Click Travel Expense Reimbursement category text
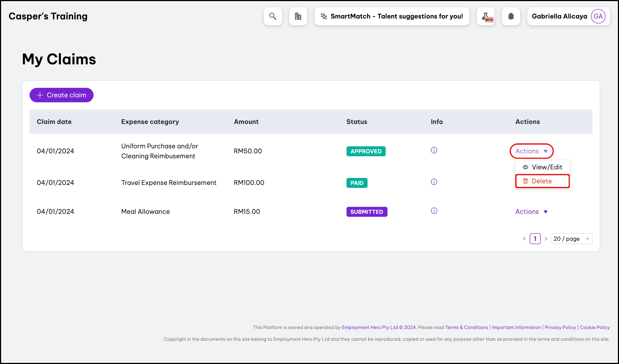The image size is (619, 364). 169,183
